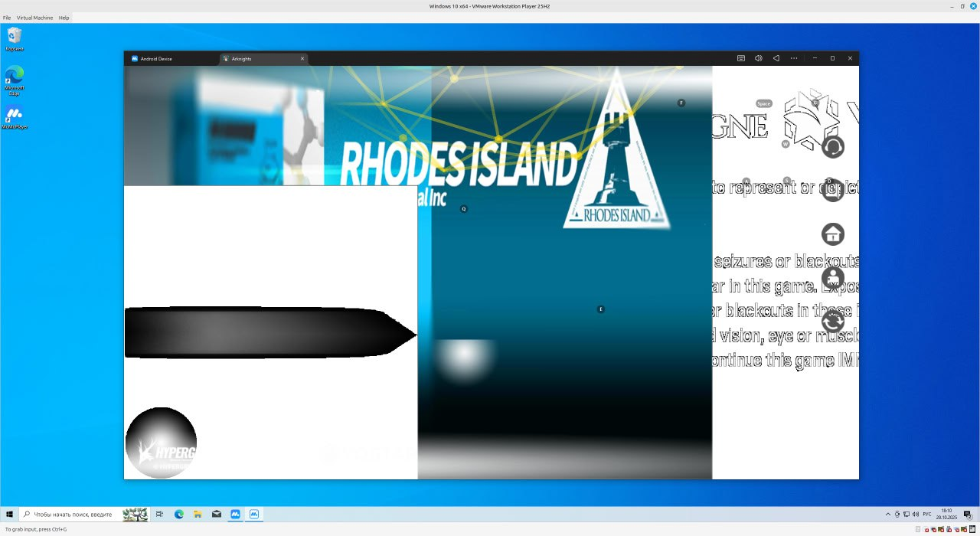
Task: Open File Explorer from the taskbar
Action: coord(198,514)
